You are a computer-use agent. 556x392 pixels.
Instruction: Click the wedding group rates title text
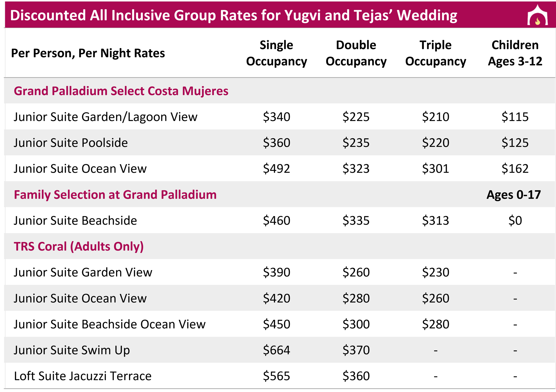pyautogui.click(x=234, y=15)
